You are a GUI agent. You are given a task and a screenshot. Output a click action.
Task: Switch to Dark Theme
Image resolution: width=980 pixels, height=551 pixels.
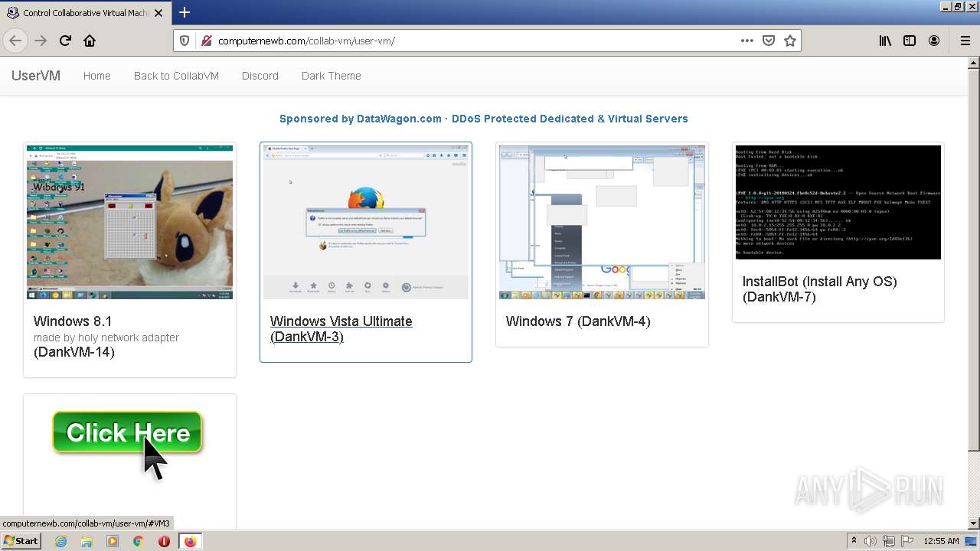(x=331, y=76)
